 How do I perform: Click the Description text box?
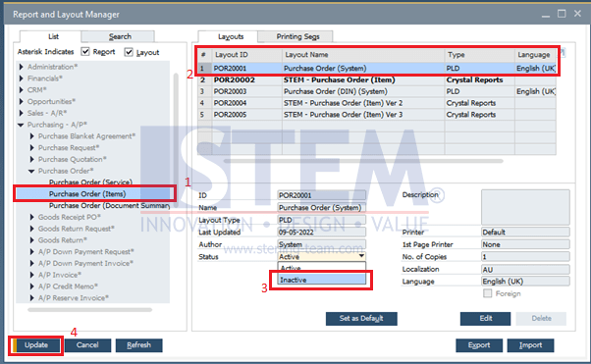point(525,207)
